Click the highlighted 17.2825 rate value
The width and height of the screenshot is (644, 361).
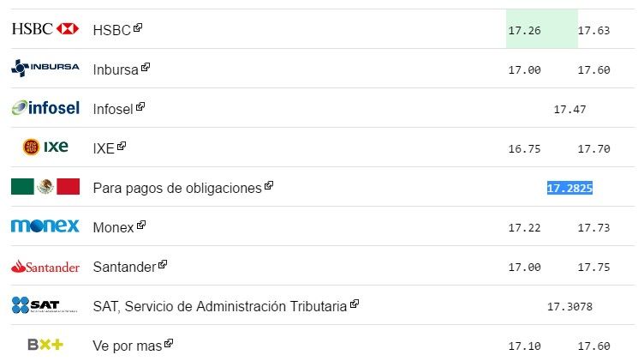click(x=569, y=188)
